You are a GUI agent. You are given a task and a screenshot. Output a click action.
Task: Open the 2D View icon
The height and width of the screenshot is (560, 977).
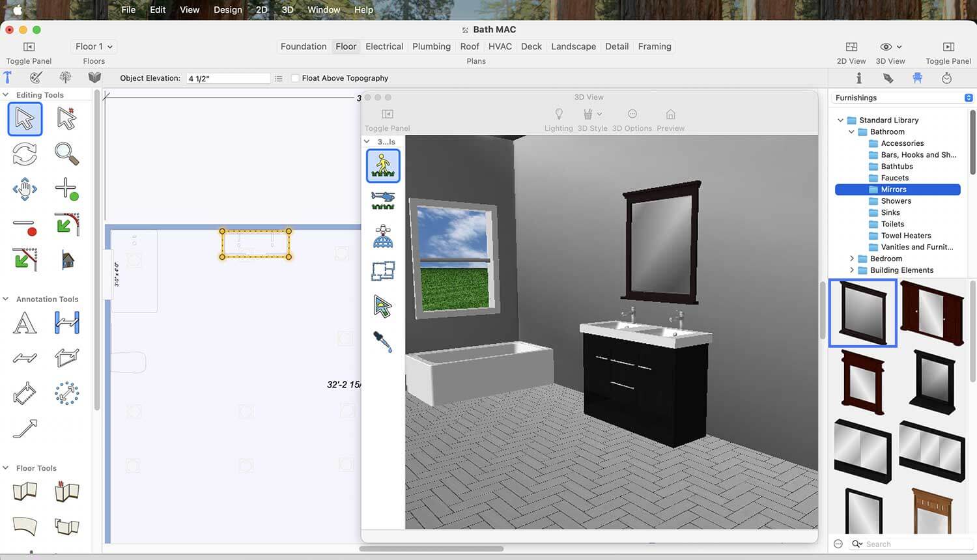851,47
